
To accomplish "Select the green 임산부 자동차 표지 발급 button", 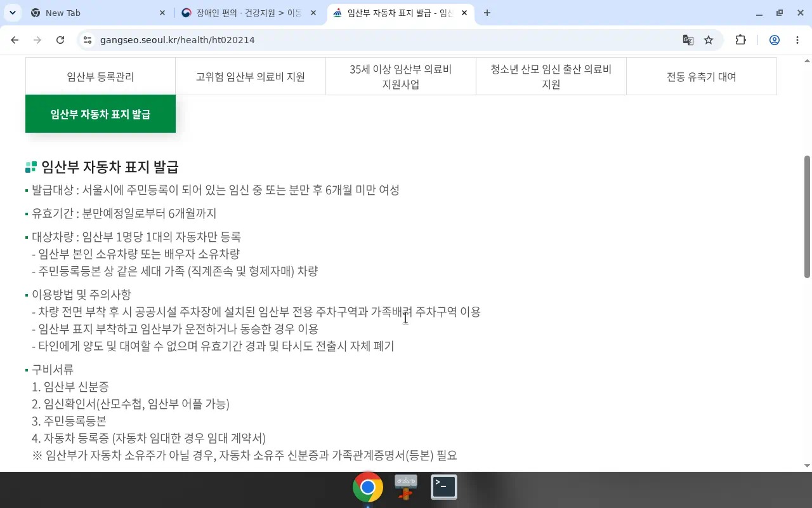I will [x=100, y=114].
